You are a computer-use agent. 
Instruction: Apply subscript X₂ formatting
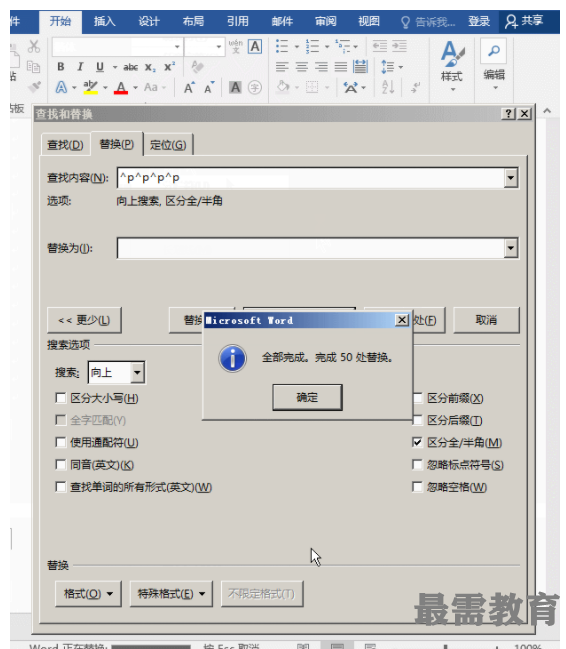point(150,67)
